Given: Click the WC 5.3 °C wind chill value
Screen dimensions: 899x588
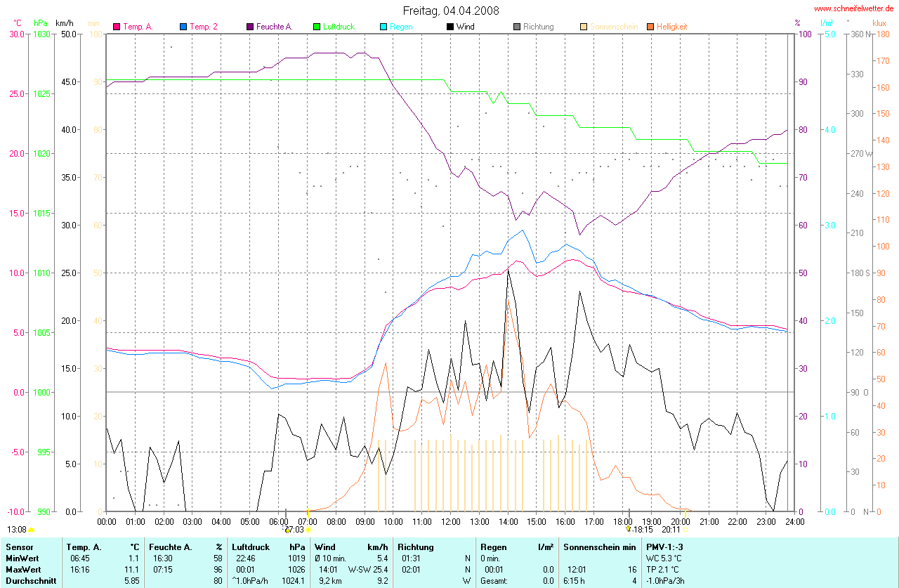Looking at the screenshot, I should click(x=664, y=558).
